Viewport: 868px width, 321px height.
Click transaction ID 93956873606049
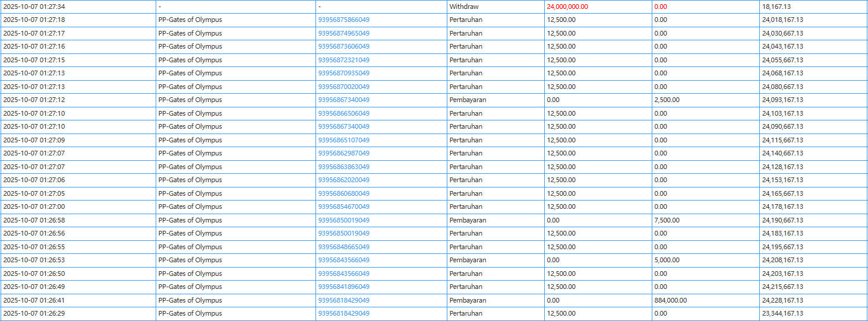(343, 46)
